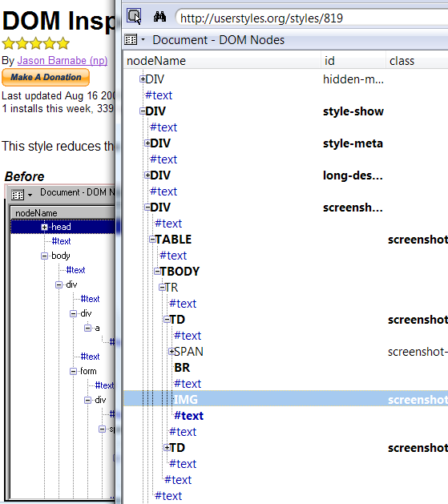The width and height of the screenshot is (448, 504).
Task: Collapse the body node in Before screenshot
Action: tap(44, 256)
